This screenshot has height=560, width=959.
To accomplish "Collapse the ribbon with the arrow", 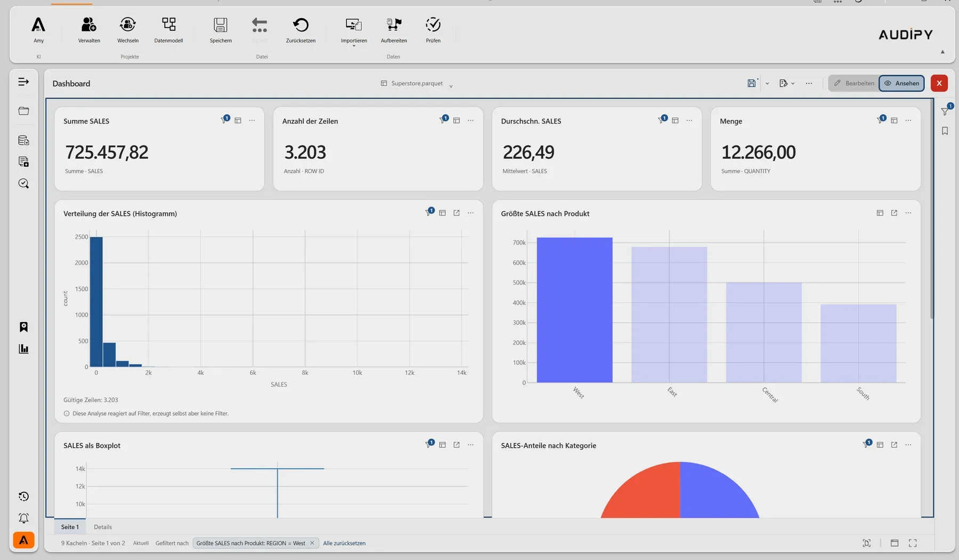I will [x=942, y=52].
